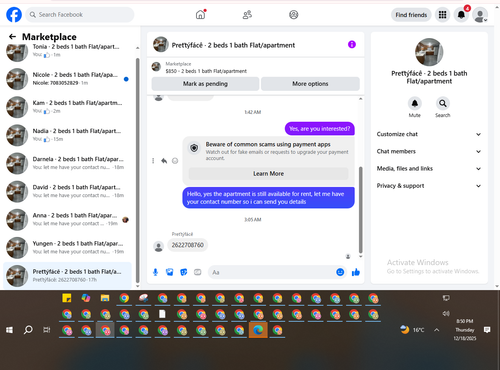Open the emoji picker in message box
This screenshot has width=500, height=370.
340,272
